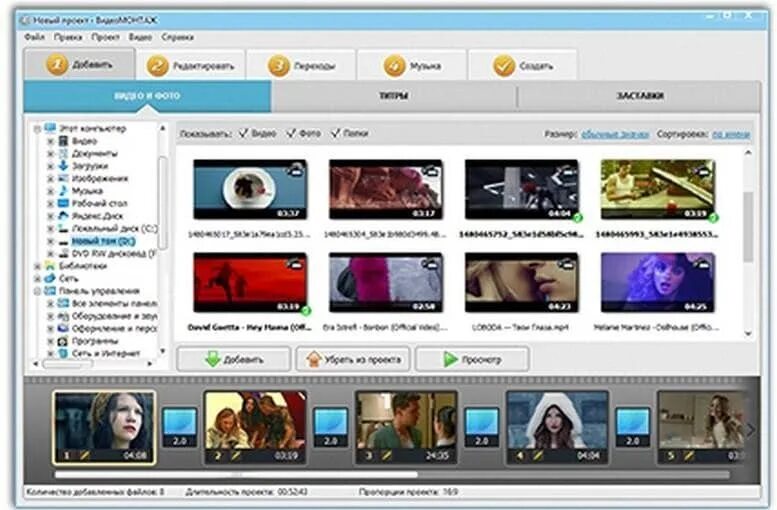
Task: Expand the Видео folder node
Action: (50, 141)
